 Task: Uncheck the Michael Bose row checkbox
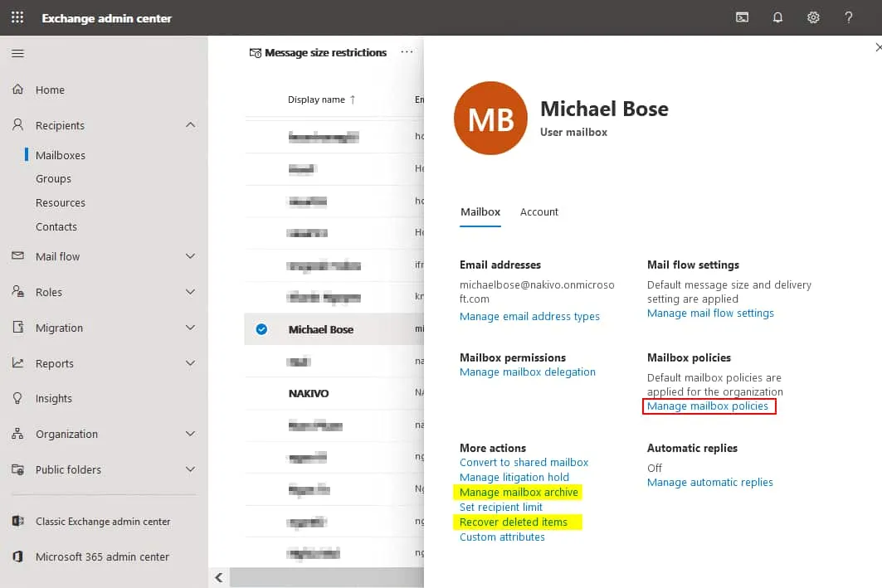tap(261, 329)
